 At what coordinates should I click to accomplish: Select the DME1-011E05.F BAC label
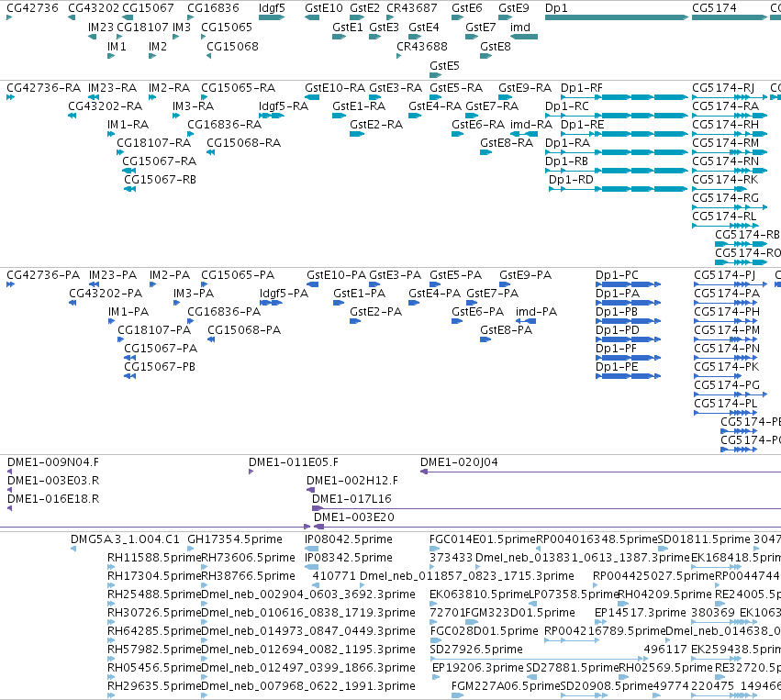294,462
